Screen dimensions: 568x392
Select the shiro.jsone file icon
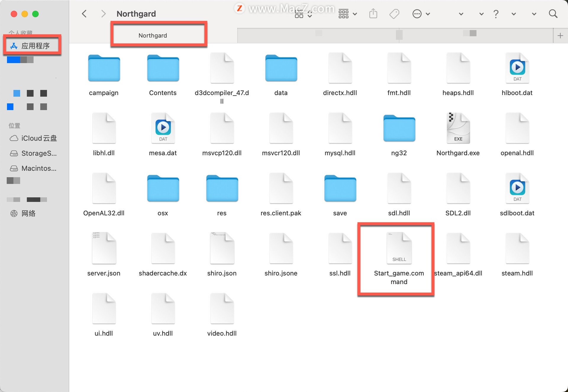click(x=281, y=249)
